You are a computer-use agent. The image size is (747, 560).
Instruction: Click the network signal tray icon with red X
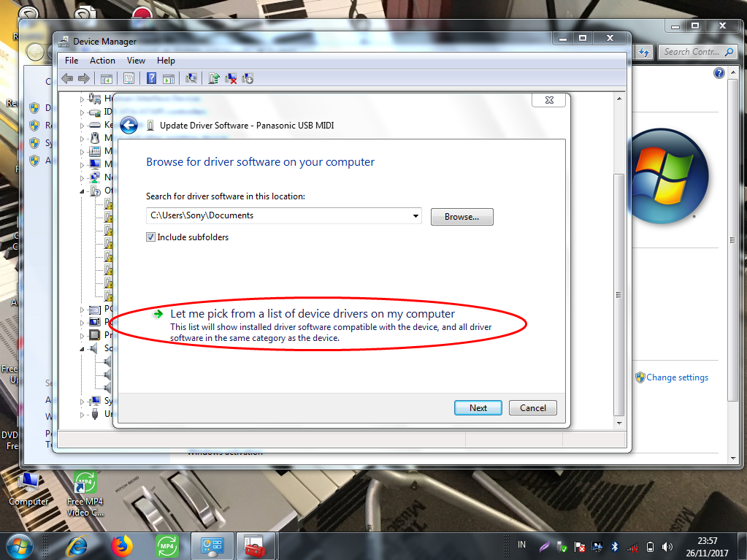pos(632,547)
